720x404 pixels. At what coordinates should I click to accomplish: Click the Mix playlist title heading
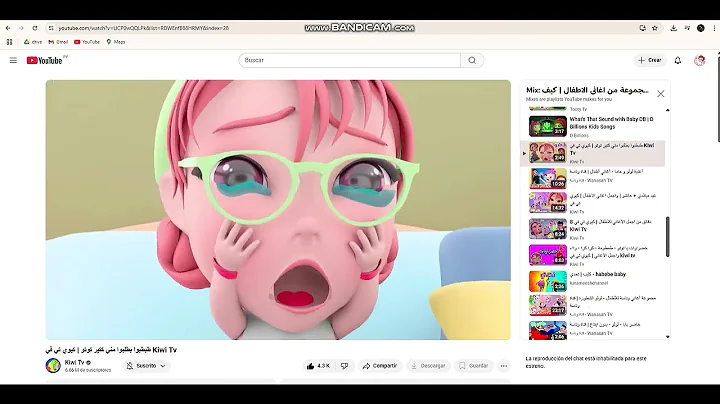point(587,90)
